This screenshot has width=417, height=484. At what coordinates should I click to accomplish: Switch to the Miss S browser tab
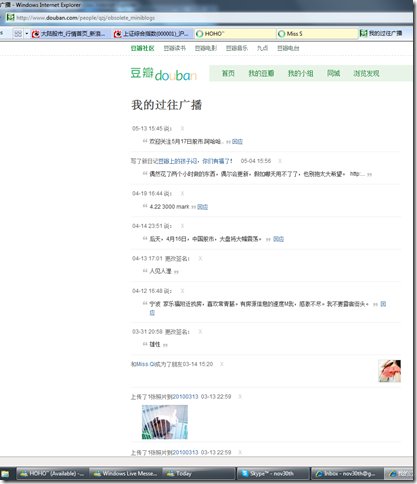317,33
